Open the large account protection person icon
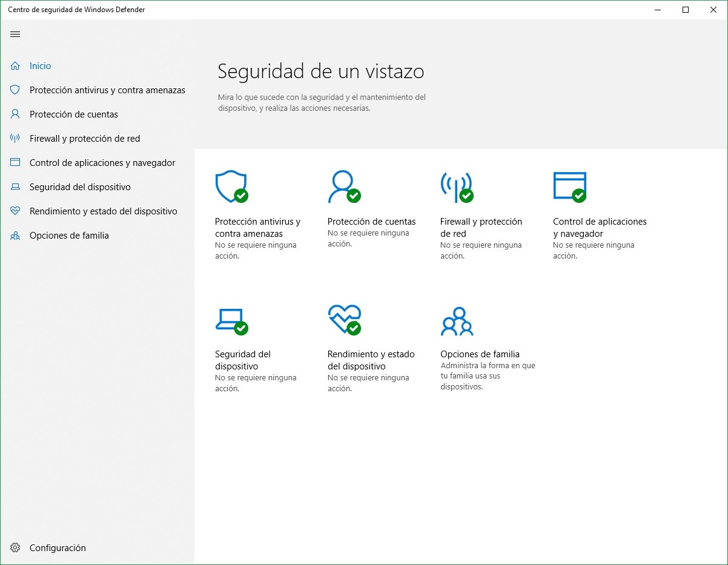The height and width of the screenshot is (565, 728). tap(344, 187)
